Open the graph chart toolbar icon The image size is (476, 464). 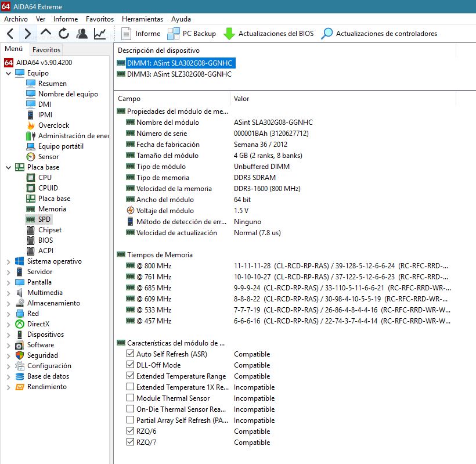[x=100, y=34]
